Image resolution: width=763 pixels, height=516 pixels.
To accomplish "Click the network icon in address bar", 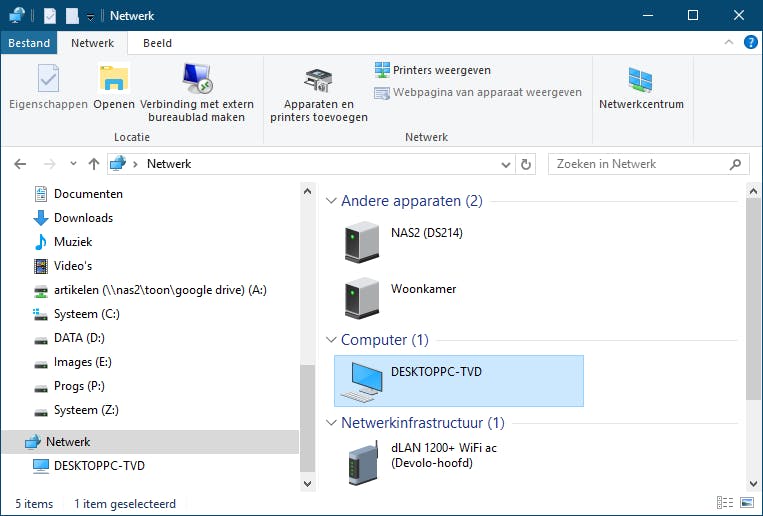I will tap(118, 164).
